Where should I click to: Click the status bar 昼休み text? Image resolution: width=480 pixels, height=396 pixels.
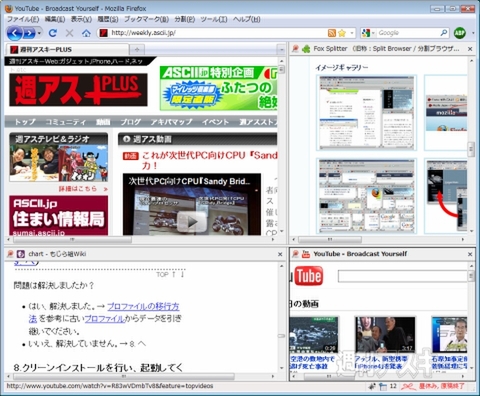pos(441,386)
